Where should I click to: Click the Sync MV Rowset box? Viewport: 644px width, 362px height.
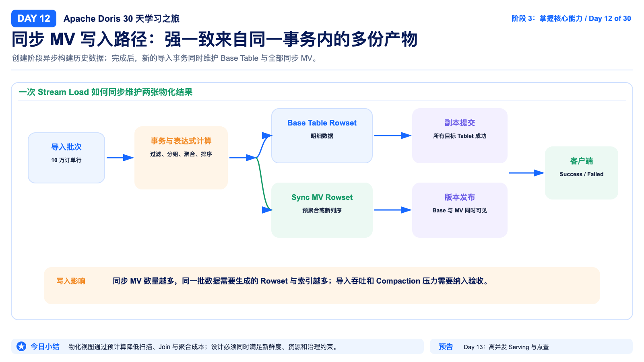tap(322, 210)
